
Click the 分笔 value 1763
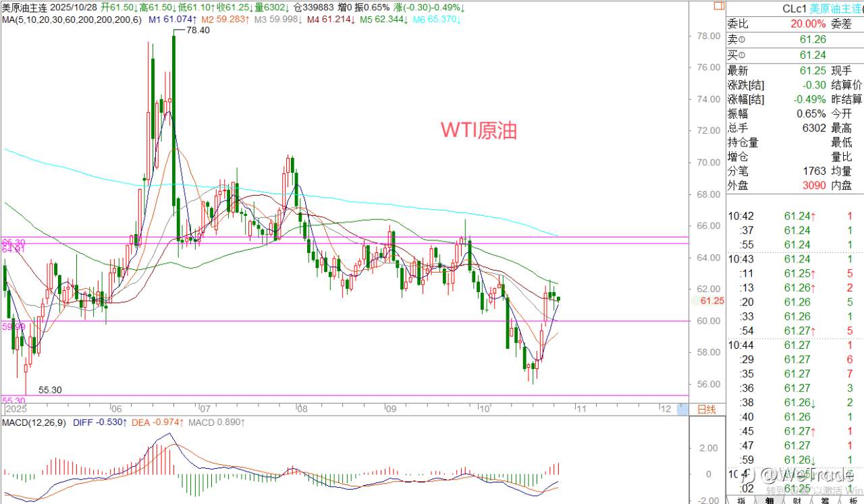click(x=815, y=171)
